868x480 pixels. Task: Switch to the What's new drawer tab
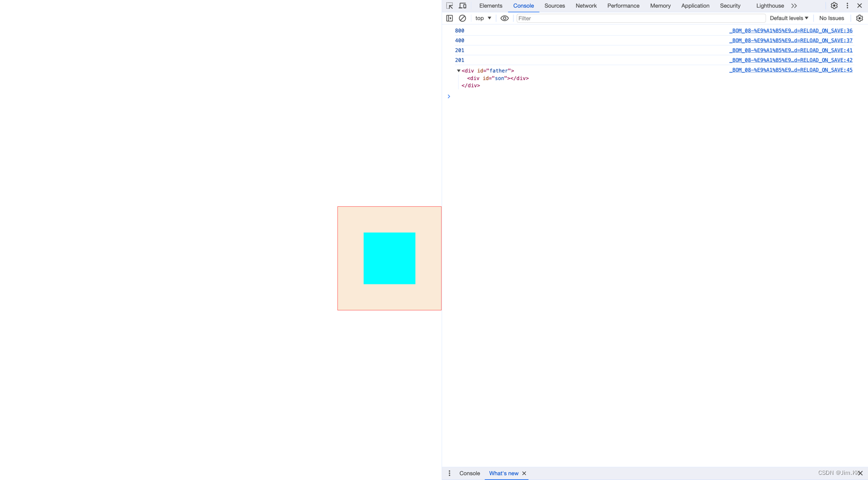[x=504, y=473]
